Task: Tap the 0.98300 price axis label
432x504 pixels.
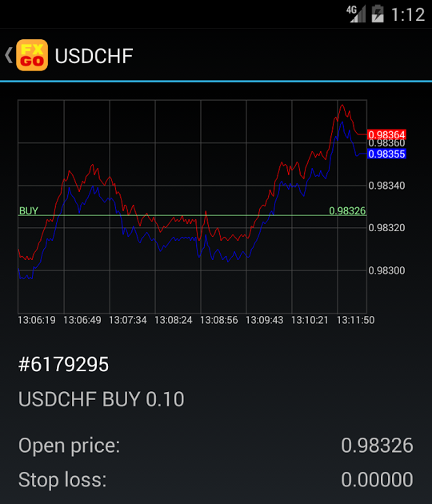Action: tap(386, 270)
